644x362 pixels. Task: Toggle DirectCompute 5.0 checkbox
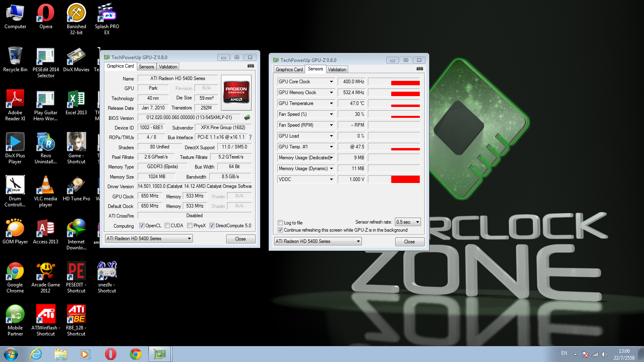pyautogui.click(x=212, y=226)
